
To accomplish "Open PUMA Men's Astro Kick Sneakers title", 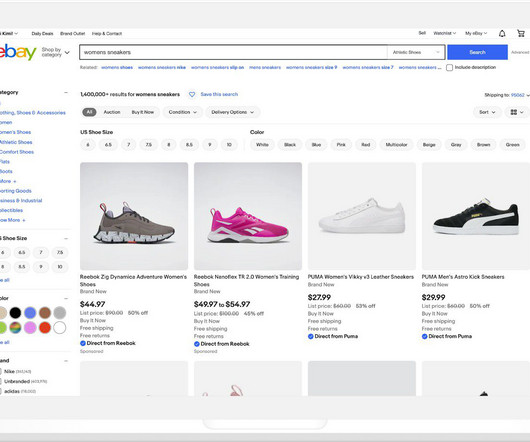I will coord(463,277).
